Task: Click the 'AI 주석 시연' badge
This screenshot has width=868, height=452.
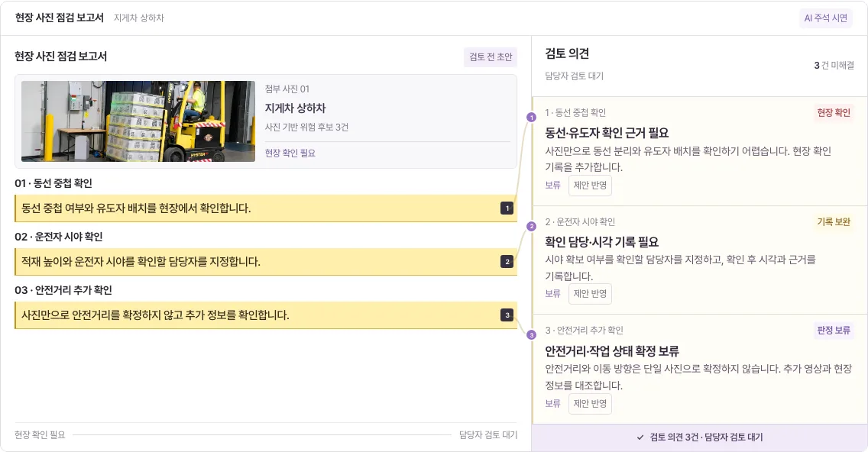Action: tap(825, 18)
